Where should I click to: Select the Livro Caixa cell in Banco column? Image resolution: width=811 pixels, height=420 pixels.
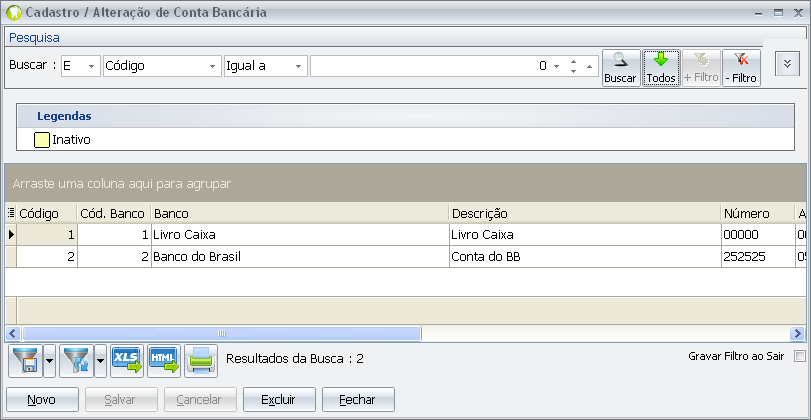(300, 235)
